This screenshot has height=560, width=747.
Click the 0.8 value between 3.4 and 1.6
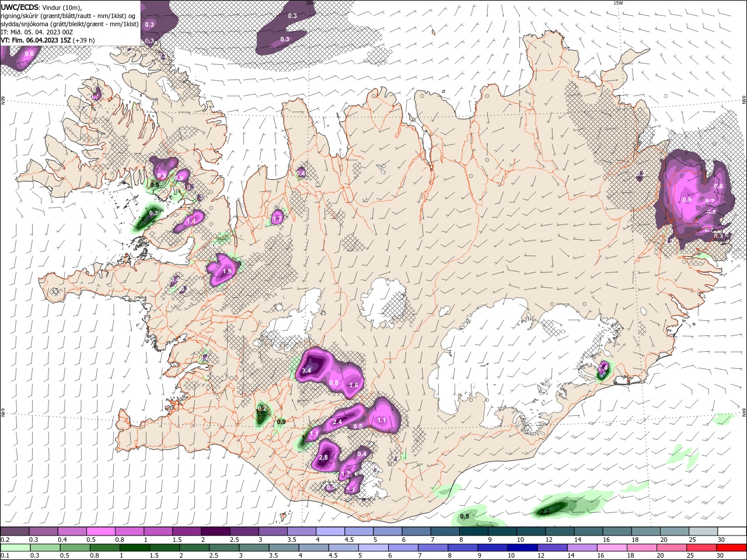pos(334,383)
